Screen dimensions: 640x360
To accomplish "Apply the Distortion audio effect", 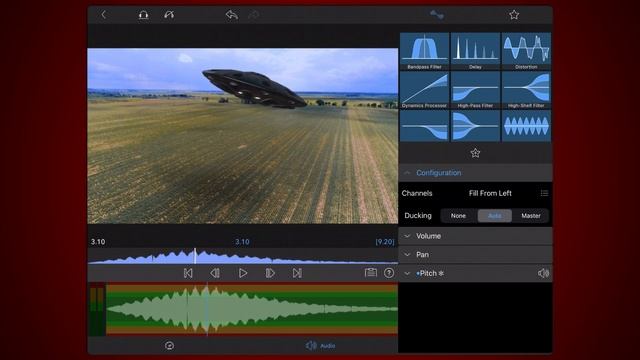I will 526,51.
